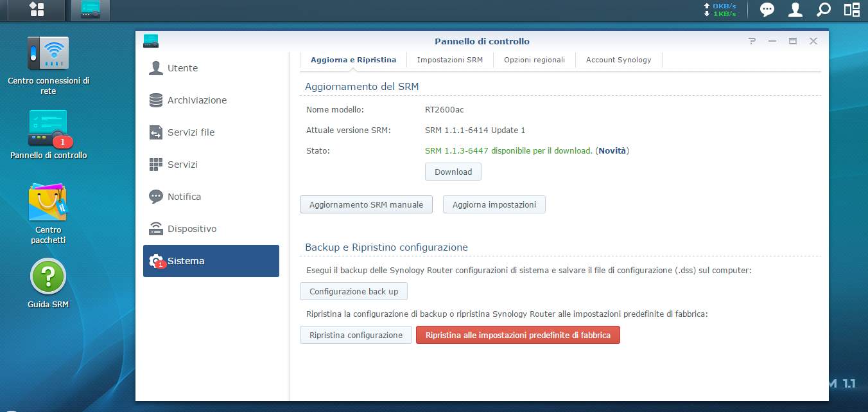The image size is (868, 412).
Task: Click the window help question mark
Action: 752,41
